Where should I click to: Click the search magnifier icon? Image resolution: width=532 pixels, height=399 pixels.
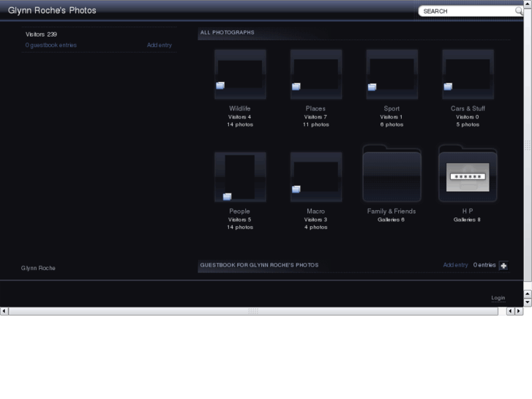[x=518, y=11]
